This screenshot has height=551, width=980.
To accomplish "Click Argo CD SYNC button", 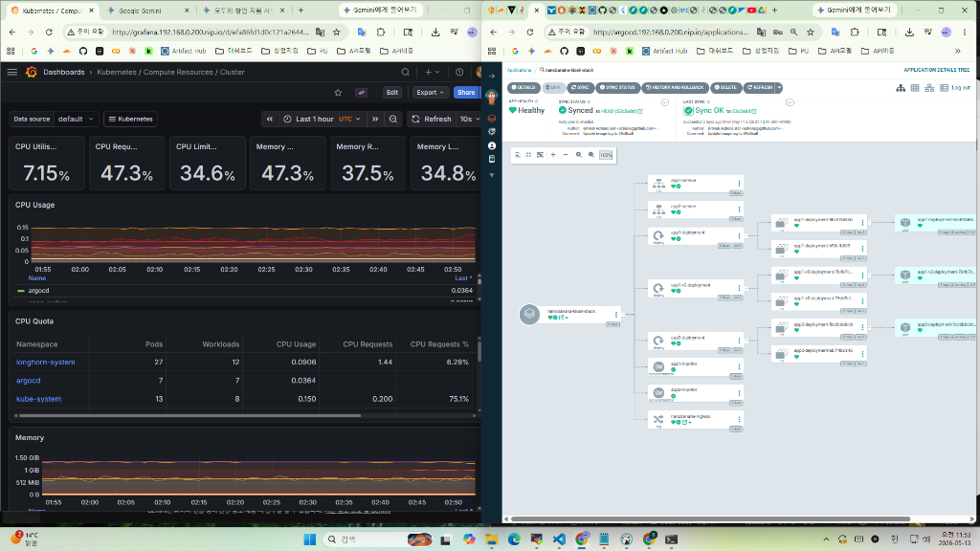I will point(580,87).
